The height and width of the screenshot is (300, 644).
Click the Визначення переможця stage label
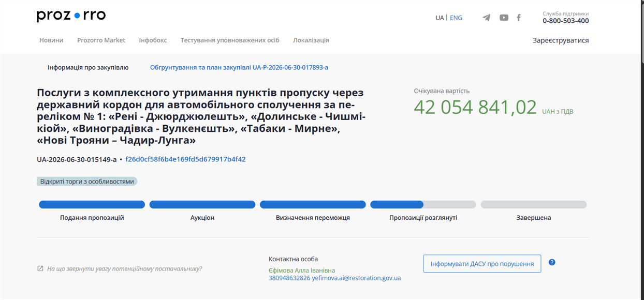click(x=313, y=218)
